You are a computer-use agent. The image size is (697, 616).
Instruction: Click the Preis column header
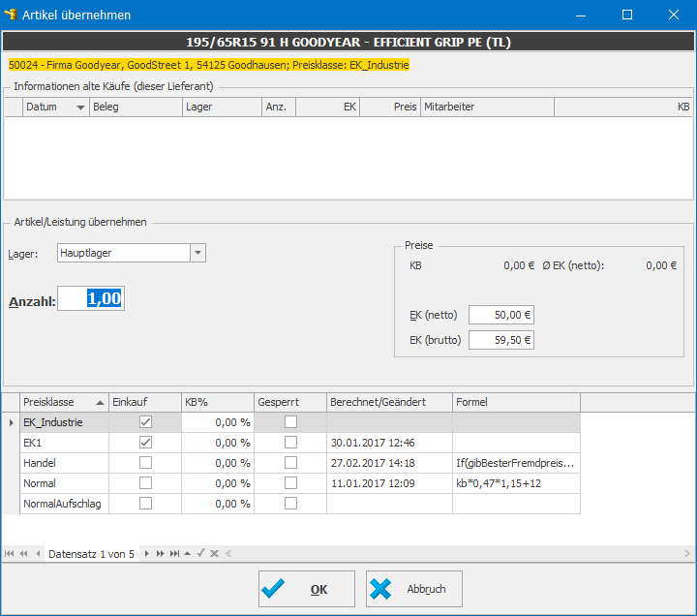(390, 107)
